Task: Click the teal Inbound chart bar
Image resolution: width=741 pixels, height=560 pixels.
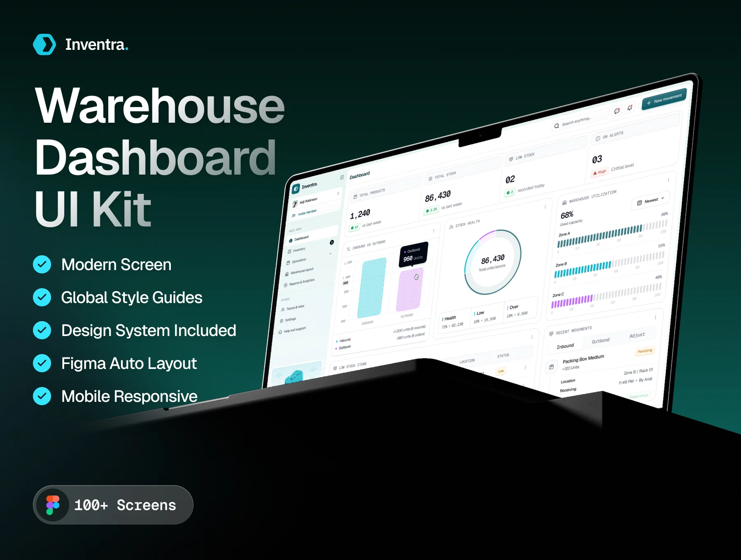Action: (x=372, y=287)
